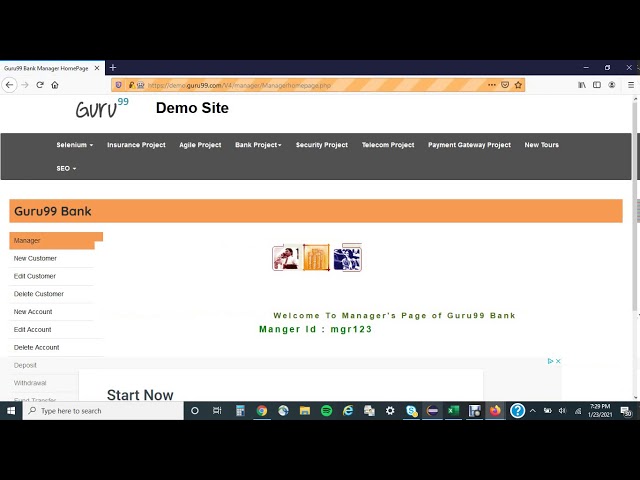Open Internet Explorer from the taskbar

click(x=348, y=411)
